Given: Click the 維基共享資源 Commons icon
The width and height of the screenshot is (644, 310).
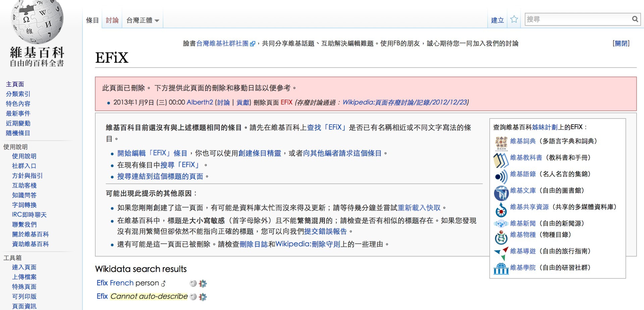Looking at the screenshot, I should pos(501,209).
